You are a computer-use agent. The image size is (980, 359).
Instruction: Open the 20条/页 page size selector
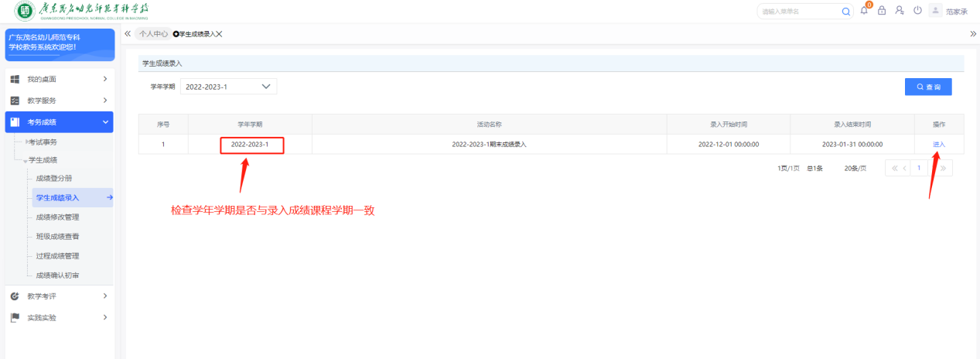(x=855, y=168)
